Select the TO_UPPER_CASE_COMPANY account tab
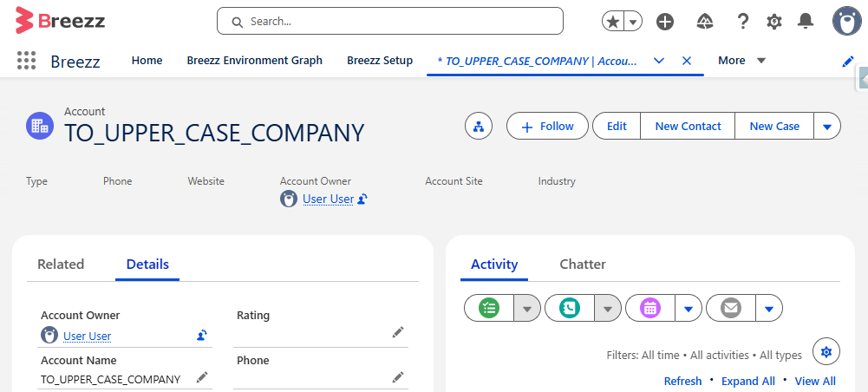This screenshot has width=868, height=392. (537, 61)
